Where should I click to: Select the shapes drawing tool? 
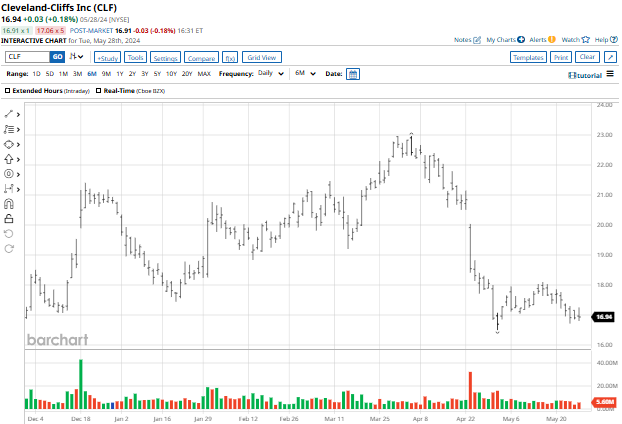[9, 144]
